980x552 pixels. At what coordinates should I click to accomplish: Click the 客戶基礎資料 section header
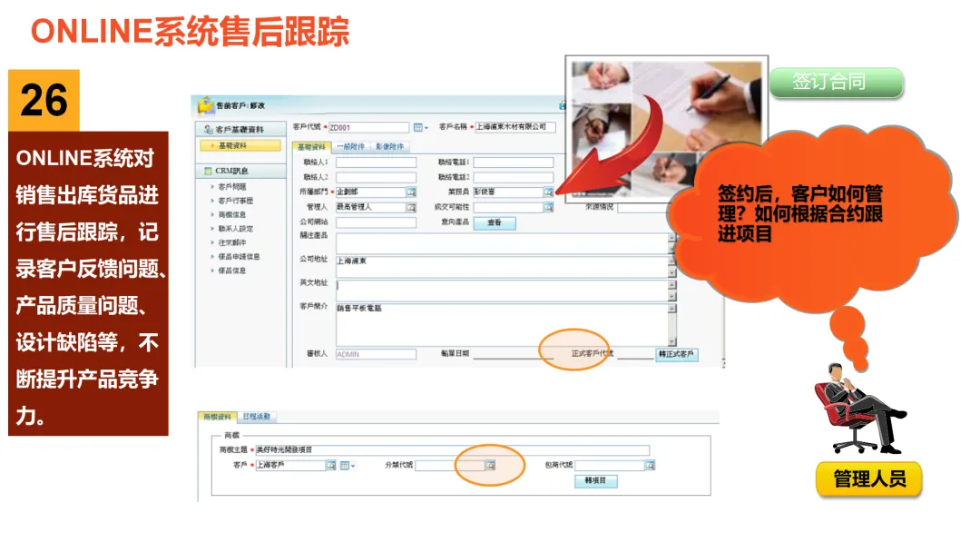point(241,130)
